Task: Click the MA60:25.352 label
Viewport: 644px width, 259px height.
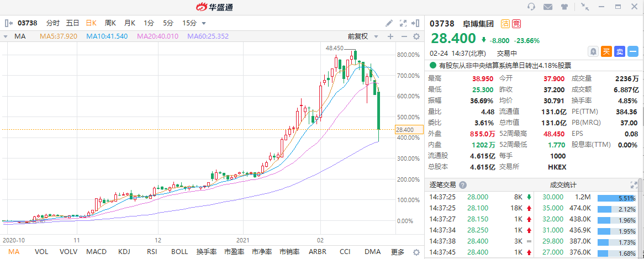Action: tap(208, 36)
